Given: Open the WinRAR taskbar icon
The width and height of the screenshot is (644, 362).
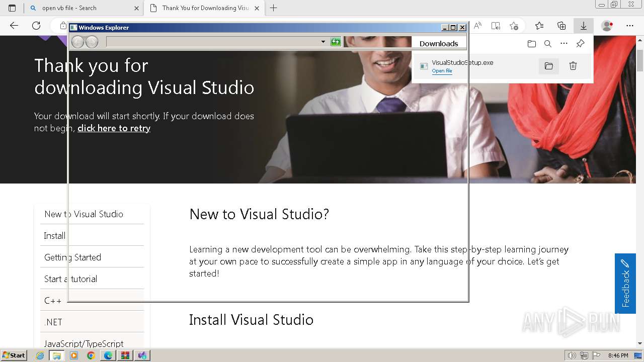Looking at the screenshot, I should pyautogui.click(x=125, y=355).
